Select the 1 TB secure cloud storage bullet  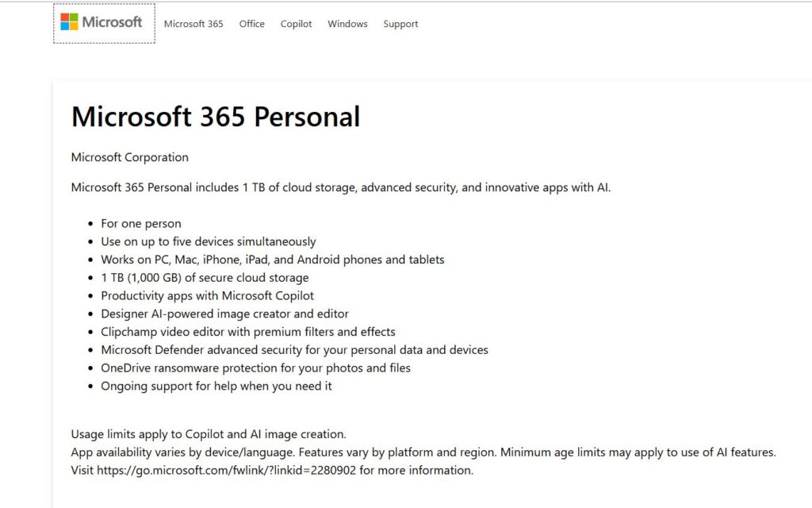[205, 278]
